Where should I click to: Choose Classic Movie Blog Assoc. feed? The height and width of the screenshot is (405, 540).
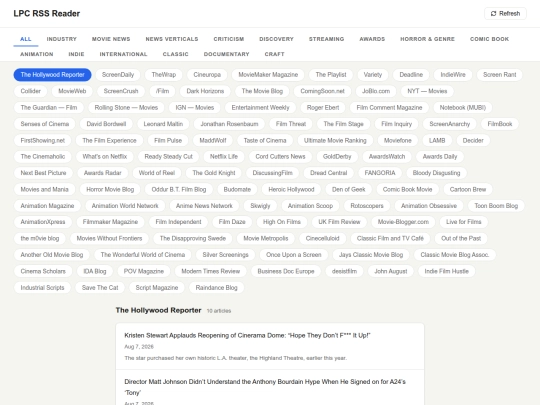tap(455, 255)
